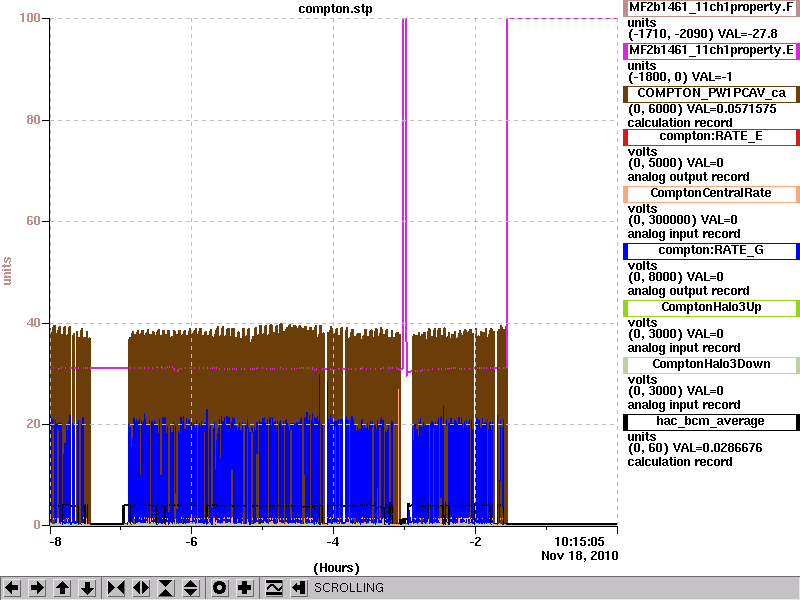800x600 pixels.
Task: Pan the graph down with the down arrow
Action: click(x=88, y=588)
